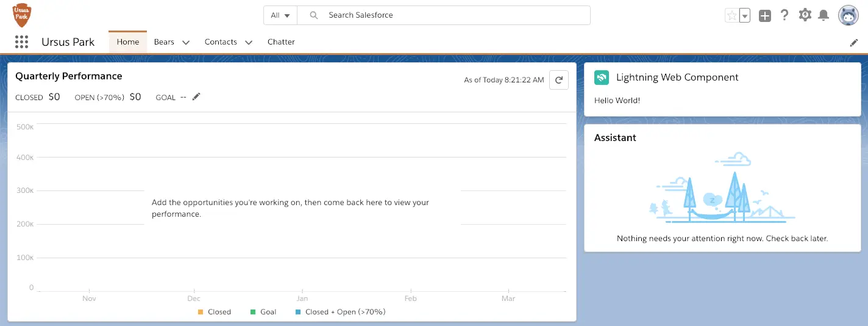Open the Chatter tab
The width and height of the screenshot is (868, 326).
[281, 42]
